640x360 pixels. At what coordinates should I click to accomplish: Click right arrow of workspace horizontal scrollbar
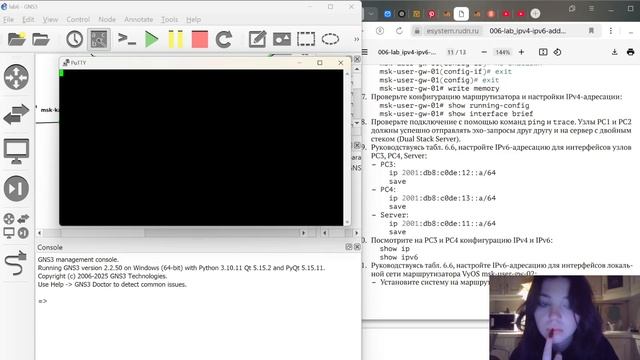(303, 233)
